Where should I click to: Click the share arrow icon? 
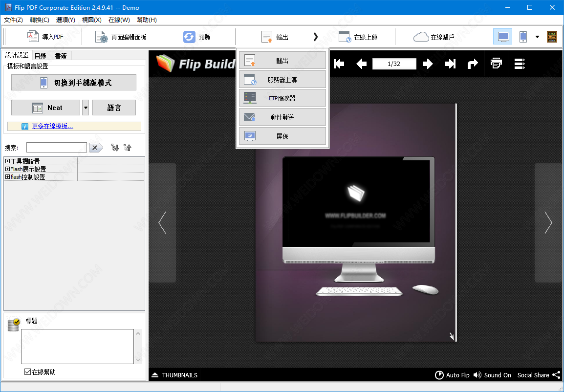pyautogui.click(x=472, y=64)
